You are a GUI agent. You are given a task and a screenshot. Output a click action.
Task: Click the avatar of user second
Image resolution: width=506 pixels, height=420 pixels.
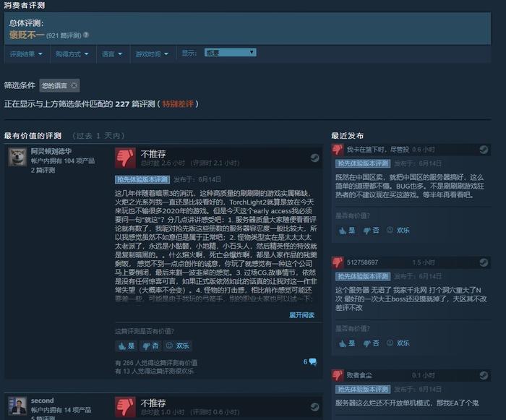[x=17, y=406]
